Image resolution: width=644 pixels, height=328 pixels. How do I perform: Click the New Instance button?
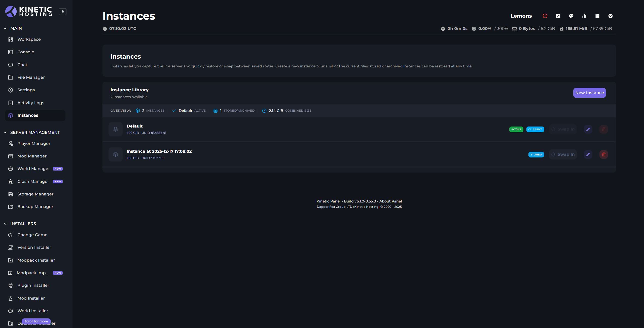[x=589, y=93]
